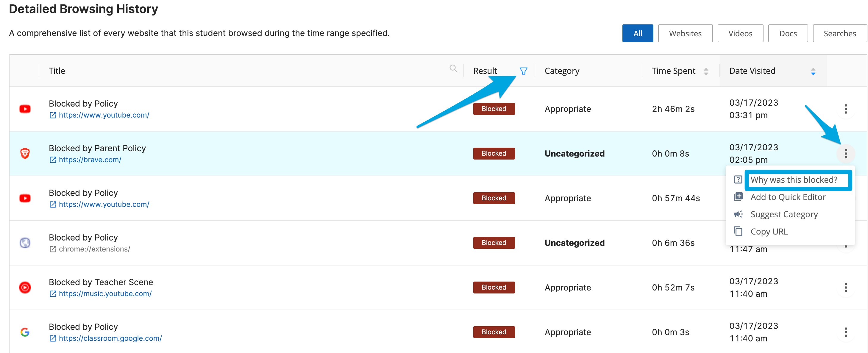Viewport: 868px width, 353px height.
Task: Click the Appropriate cell in the music.youtube.com row
Action: pyautogui.click(x=568, y=288)
